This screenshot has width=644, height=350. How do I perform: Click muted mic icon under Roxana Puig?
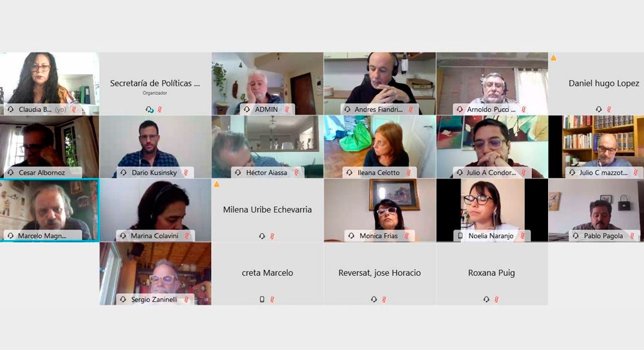pyautogui.click(x=497, y=300)
